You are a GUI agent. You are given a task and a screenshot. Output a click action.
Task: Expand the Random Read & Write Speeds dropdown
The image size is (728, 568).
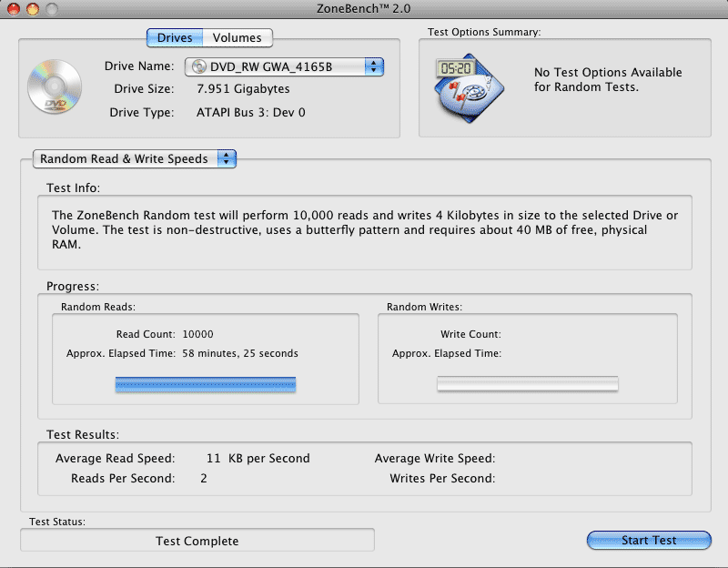[x=135, y=159]
